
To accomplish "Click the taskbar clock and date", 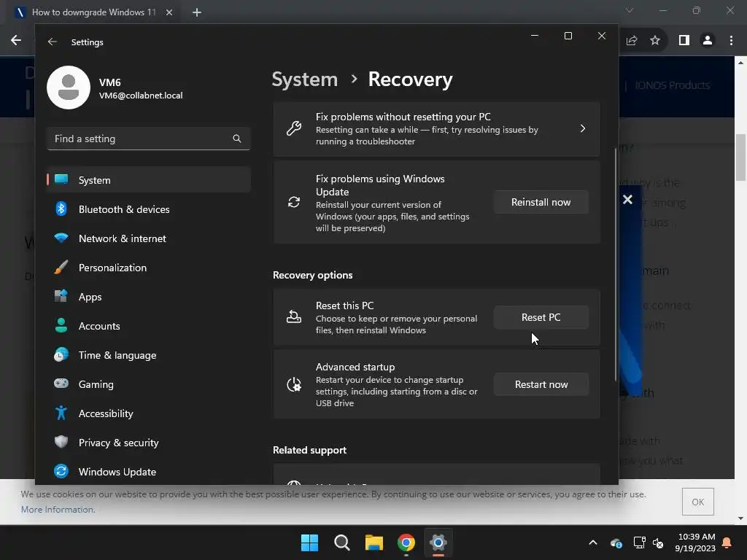I will pos(695,542).
